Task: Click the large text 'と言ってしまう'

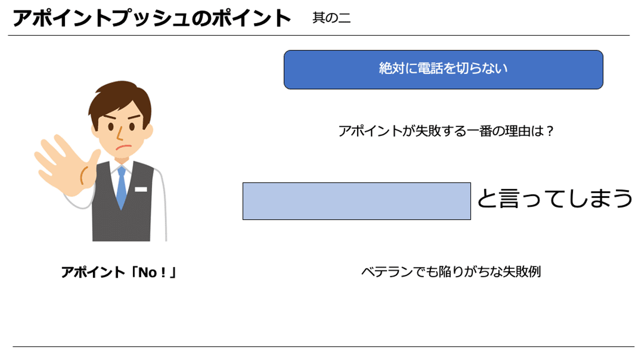Action: [x=555, y=199]
